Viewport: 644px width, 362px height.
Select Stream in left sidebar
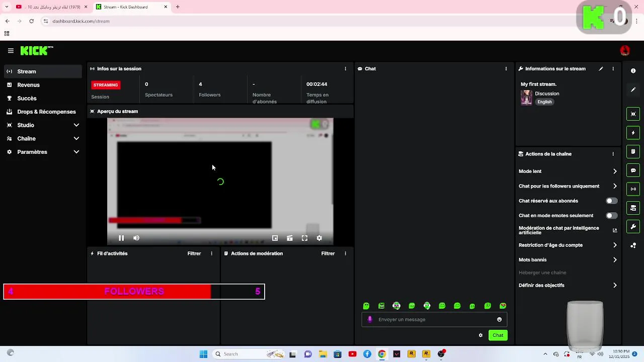(x=43, y=71)
